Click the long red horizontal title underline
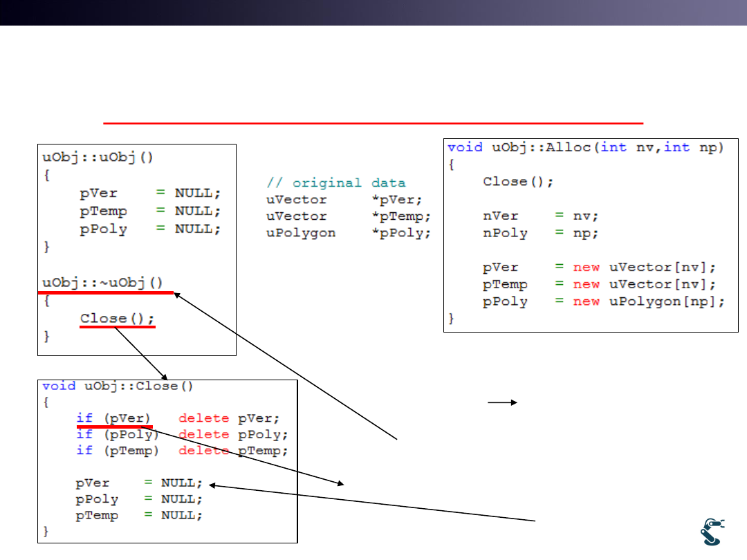This screenshot has height=560, width=747. point(373,123)
